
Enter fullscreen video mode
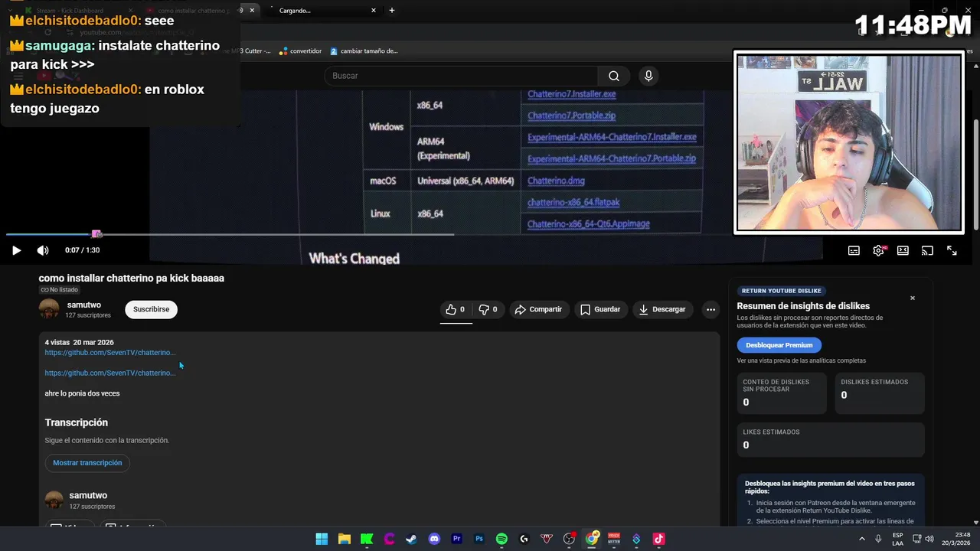[952, 250]
